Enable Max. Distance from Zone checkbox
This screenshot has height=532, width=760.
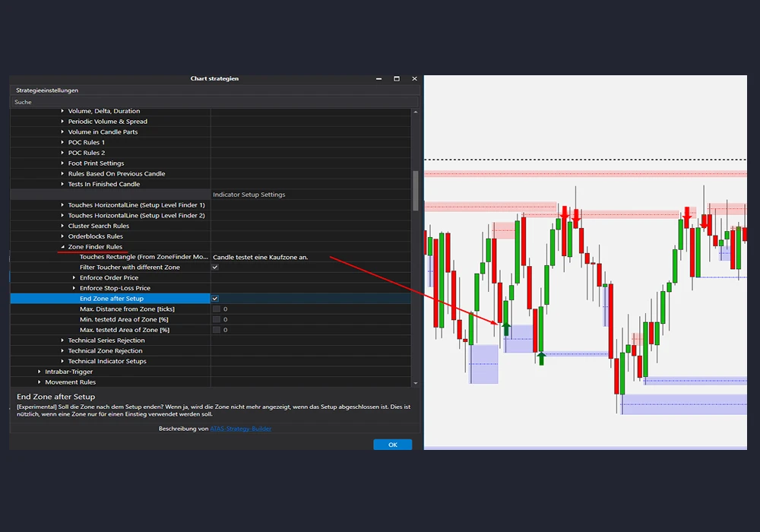point(216,309)
